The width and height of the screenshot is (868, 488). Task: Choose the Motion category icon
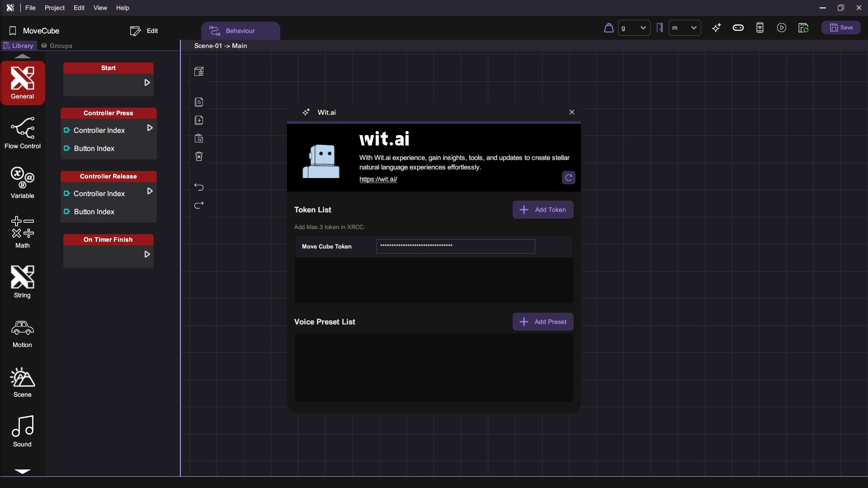(22, 333)
